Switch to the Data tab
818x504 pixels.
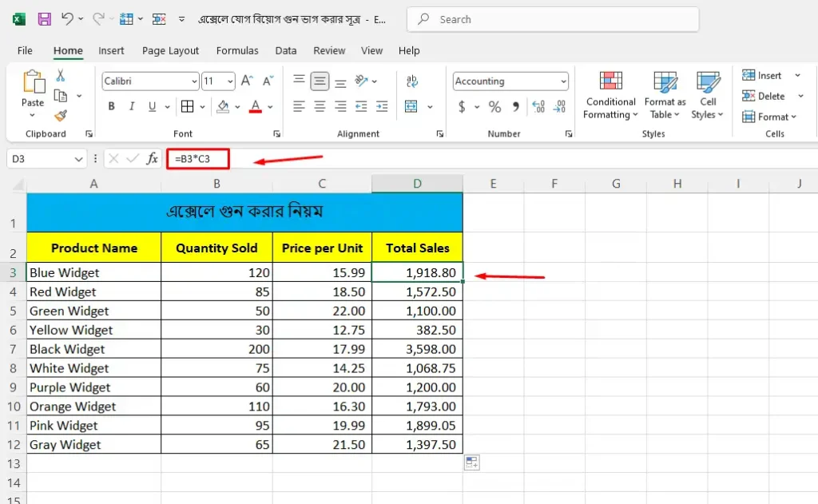click(x=286, y=50)
